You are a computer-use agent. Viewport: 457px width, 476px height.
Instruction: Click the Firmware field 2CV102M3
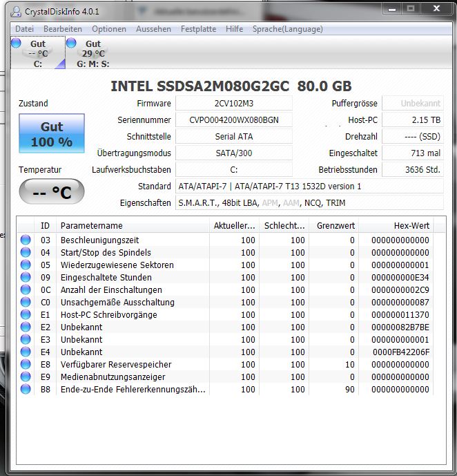tap(234, 104)
